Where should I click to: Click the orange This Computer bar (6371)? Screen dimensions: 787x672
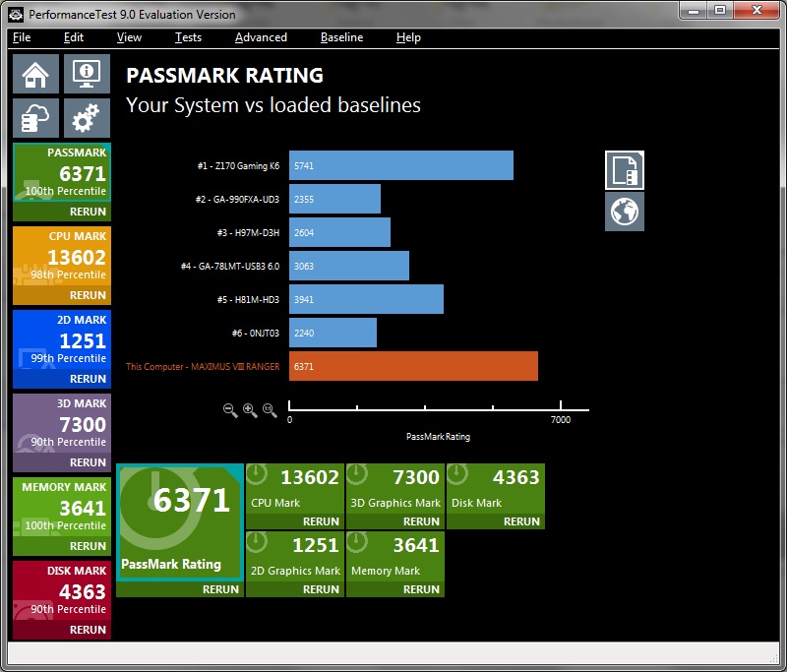pos(413,366)
